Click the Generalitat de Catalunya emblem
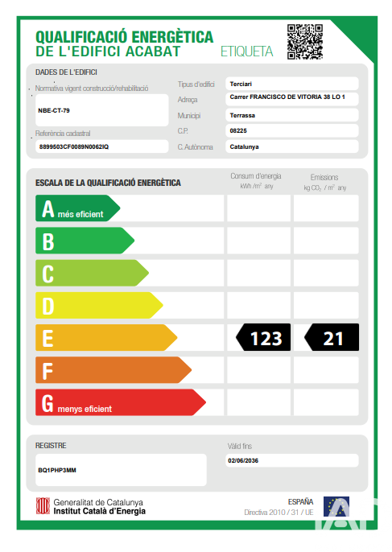Viewport: 392px width, 552px height. [43, 506]
